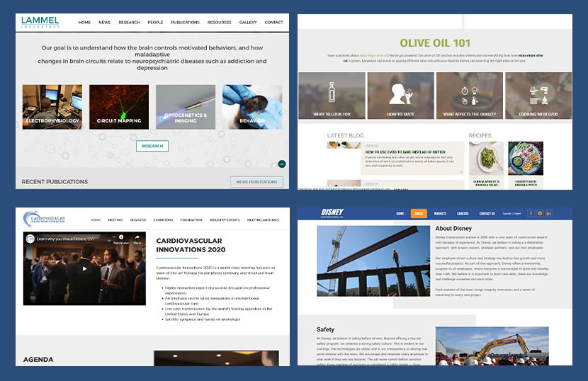The width and height of the screenshot is (588, 381).
Task: Open the How To Taste tile
Action: coord(401,96)
